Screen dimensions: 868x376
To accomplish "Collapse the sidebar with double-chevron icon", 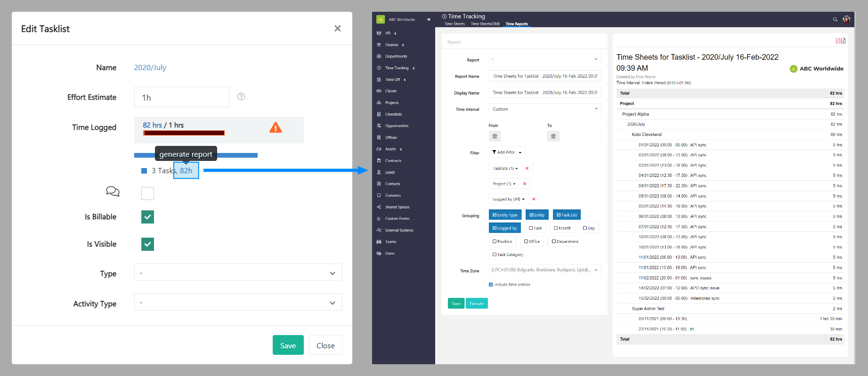I will pos(429,19).
